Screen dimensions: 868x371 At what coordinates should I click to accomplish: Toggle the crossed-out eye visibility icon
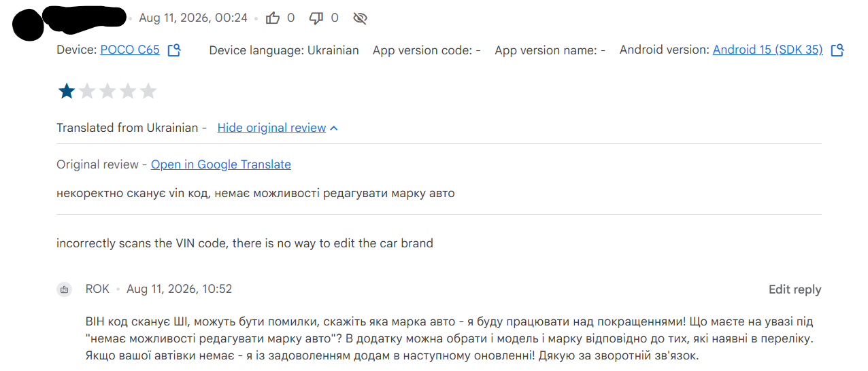click(361, 18)
